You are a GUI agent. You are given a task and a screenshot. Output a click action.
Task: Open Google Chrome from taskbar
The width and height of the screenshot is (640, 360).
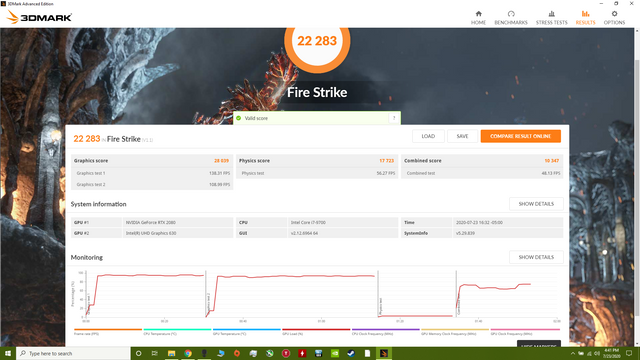(188, 353)
